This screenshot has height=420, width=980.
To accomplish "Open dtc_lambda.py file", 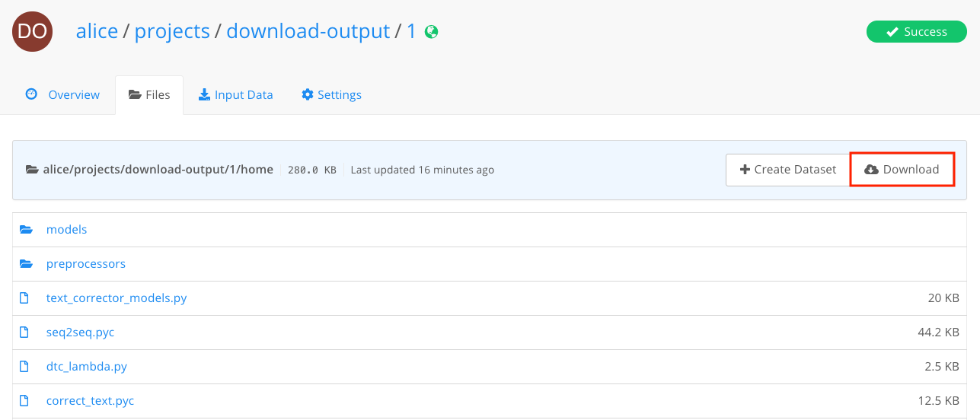I will (x=87, y=367).
